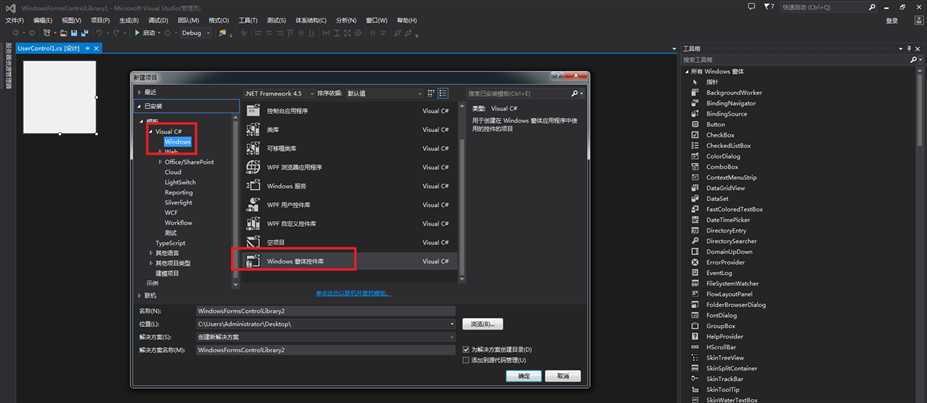Select the Workflow tree node
Screen dimensions: 927x403
tap(178, 223)
